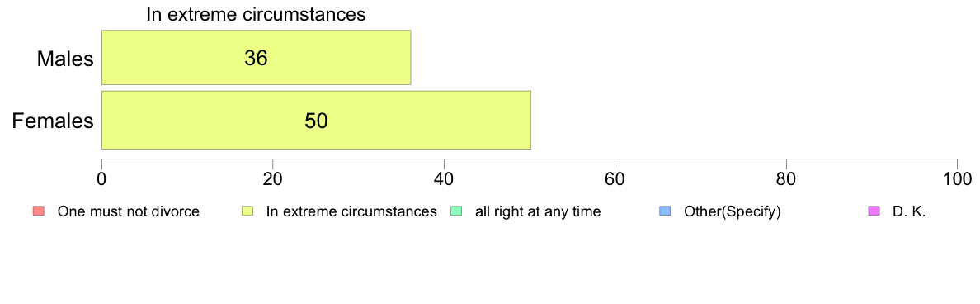The width and height of the screenshot is (980, 304).
Task: Click the axis tick labeled 100
Action: [x=958, y=178]
